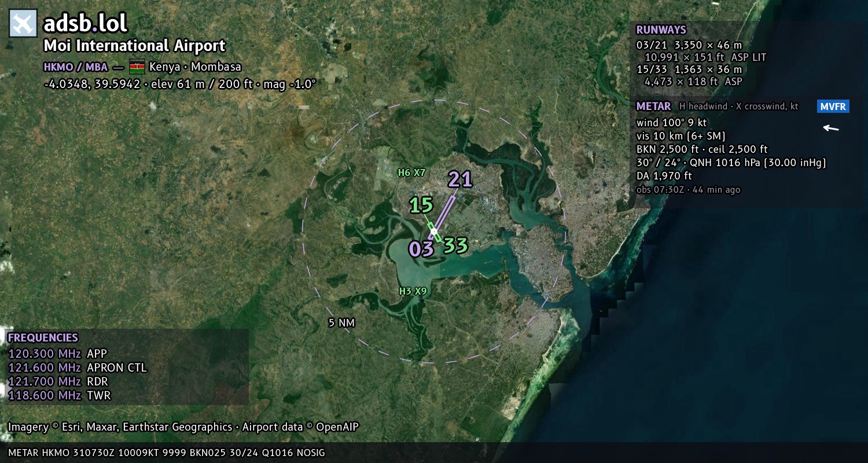Click 10,991 × 151 ft ASP LIT row
This screenshot has width=868, height=463.
point(705,57)
